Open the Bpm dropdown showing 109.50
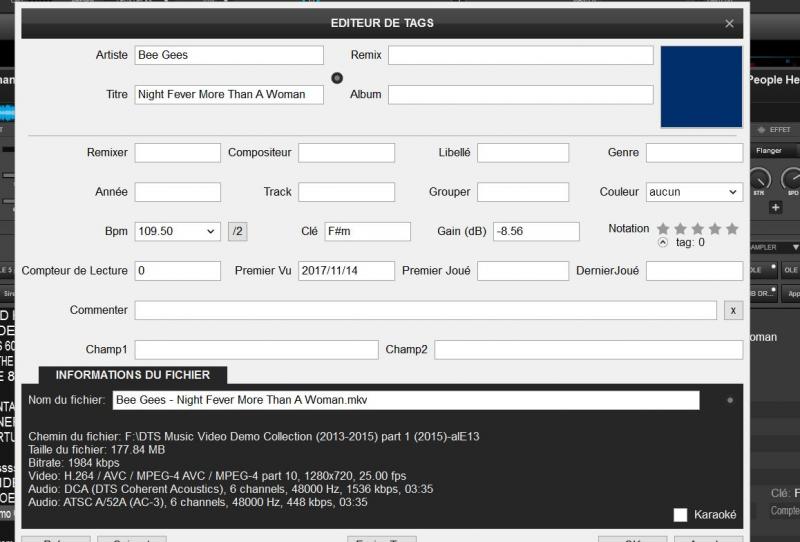 tap(178, 231)
